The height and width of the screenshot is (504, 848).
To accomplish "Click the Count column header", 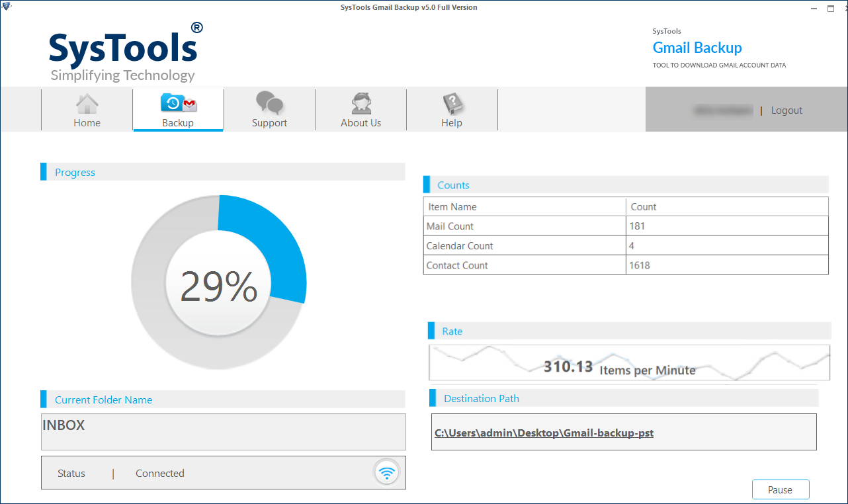I will coord(644,207).
